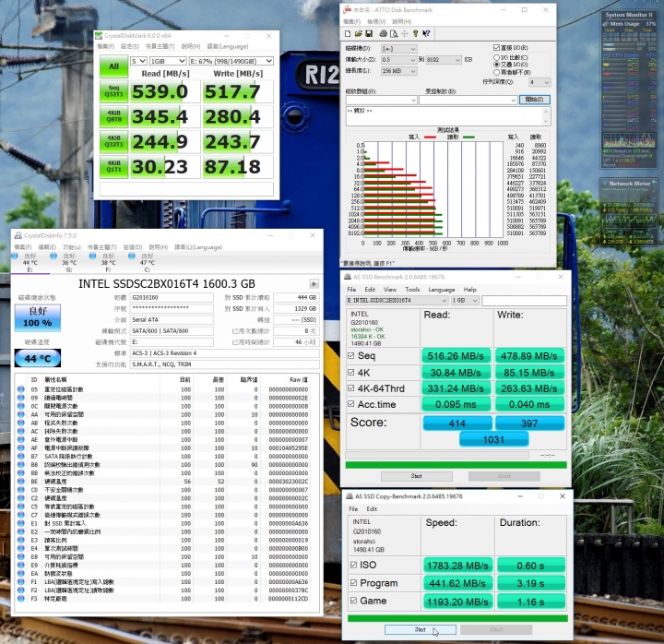The height and width of the screenshot is (644, 664).
Task: Click Start in AS SSD Copy-Benchmark
Action: click(x=421, y=629)
